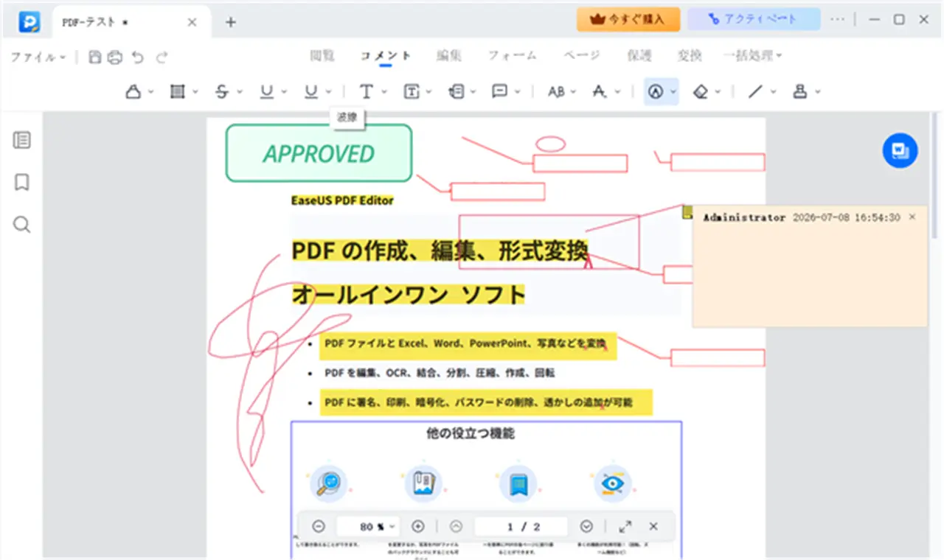Switch to the 変換 tab
The height and width of the screenshot is (560, 944).
690,56
